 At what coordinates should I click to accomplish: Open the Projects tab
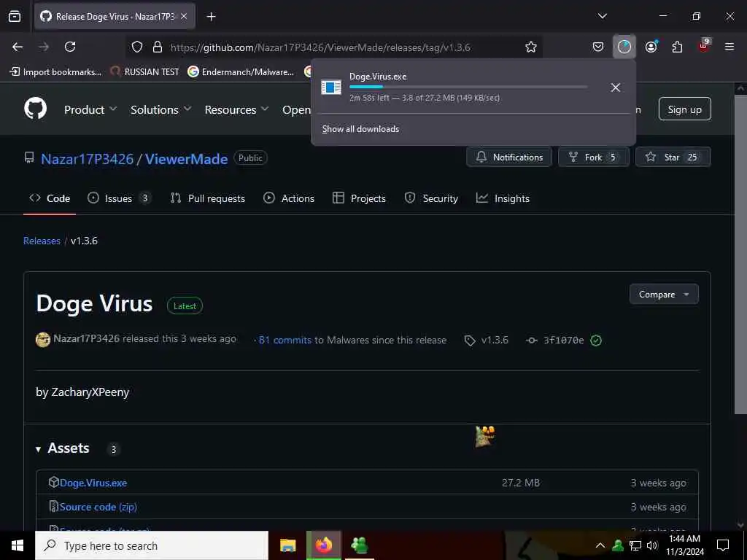(x=359, y=198)
